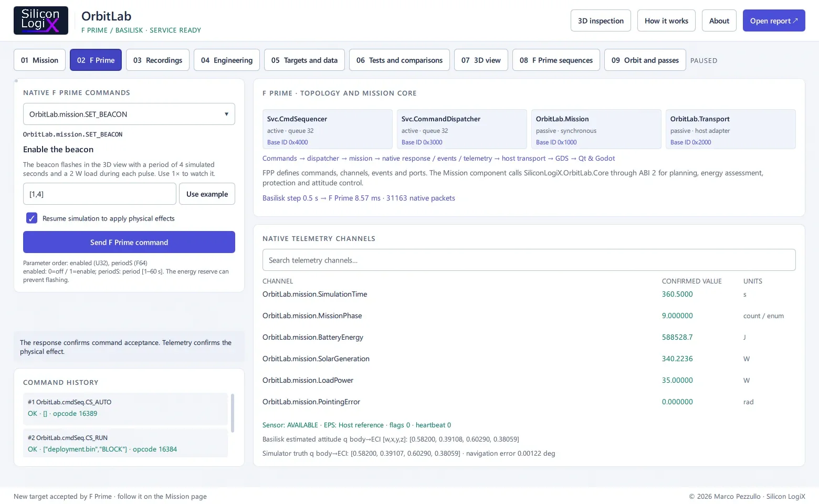Screen dimensions: 819x504
Task: Select the Svc.CommandDispatcher component card
Action: (462, 129)
